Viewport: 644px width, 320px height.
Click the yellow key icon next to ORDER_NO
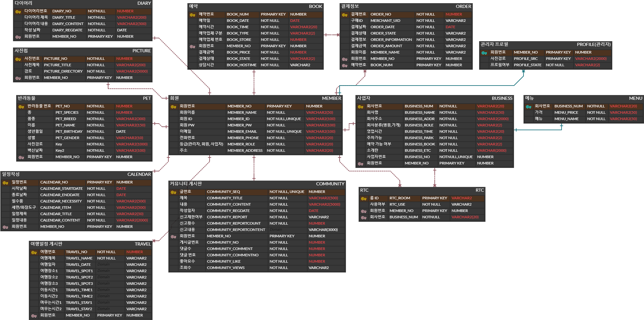[345, 15]
